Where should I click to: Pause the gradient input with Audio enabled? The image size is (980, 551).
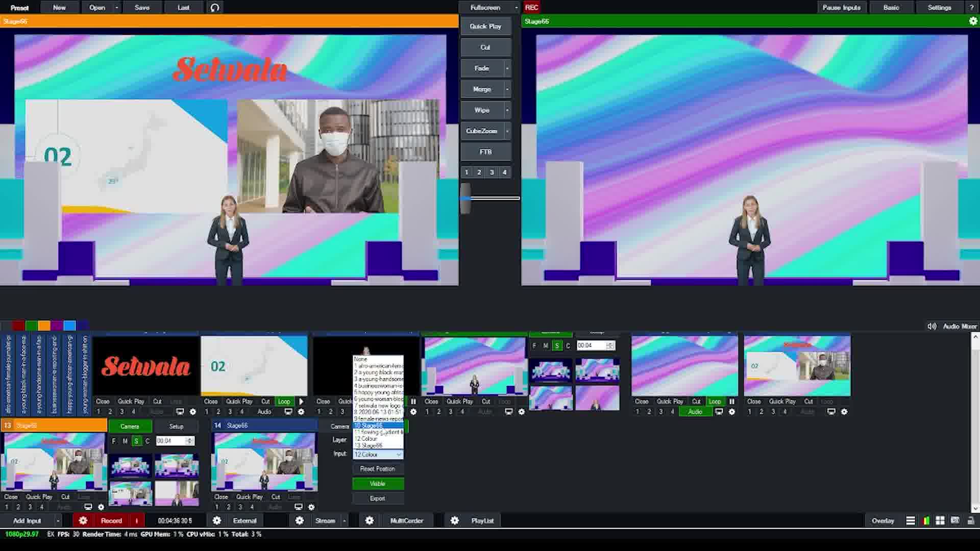(x=731, y=401)
